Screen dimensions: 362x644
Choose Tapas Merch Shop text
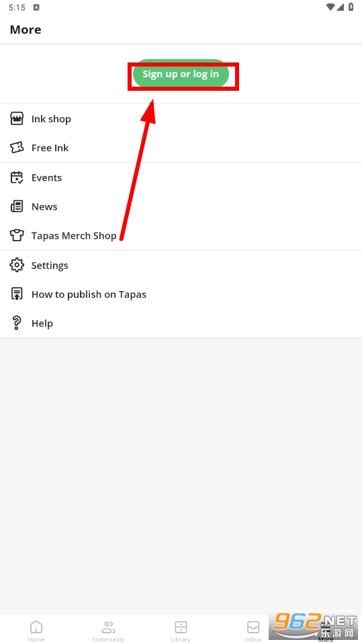[74, 236]
